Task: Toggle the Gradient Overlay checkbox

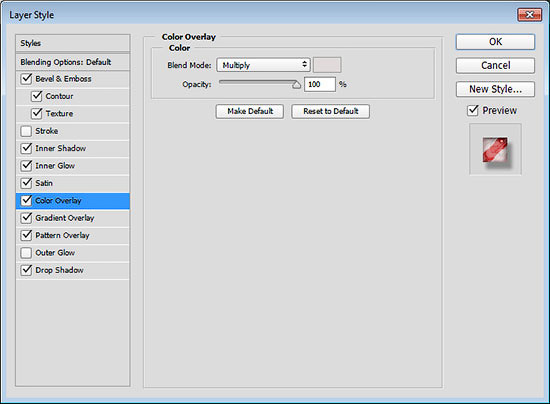Action: point(26,218)
